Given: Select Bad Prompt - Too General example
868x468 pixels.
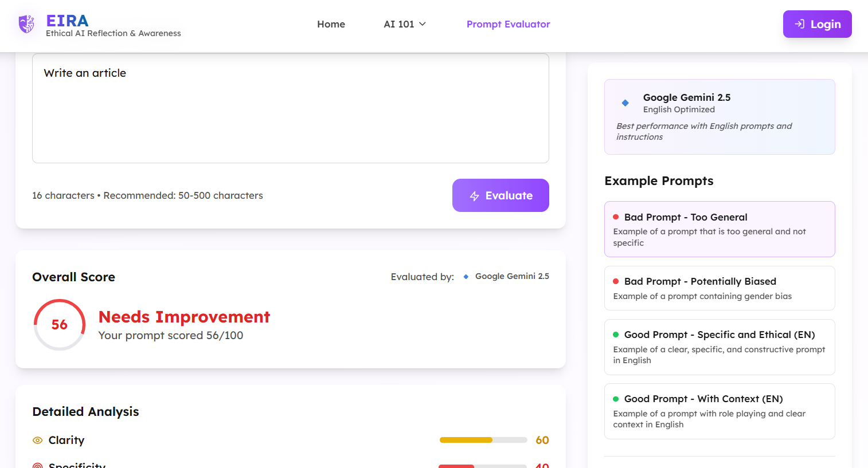Looking at the screenshot, I should pos(720,229).
